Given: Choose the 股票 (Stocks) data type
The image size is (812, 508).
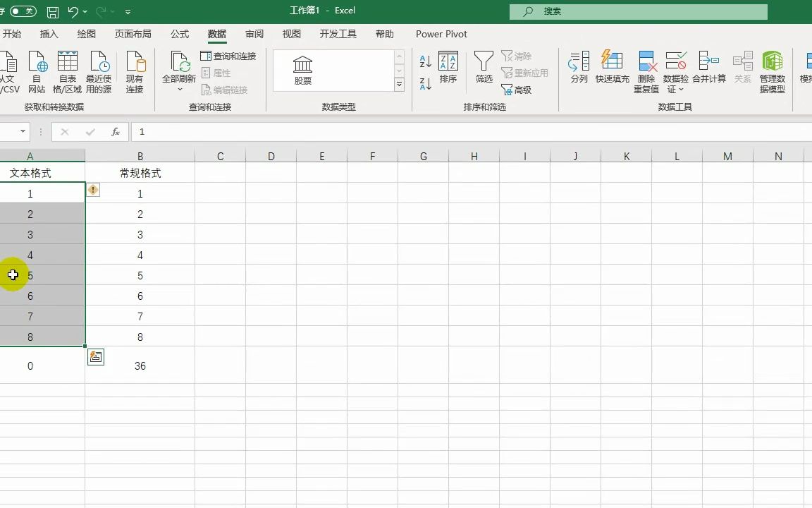Looking at the screenshot, I should [x=301, y=68].
